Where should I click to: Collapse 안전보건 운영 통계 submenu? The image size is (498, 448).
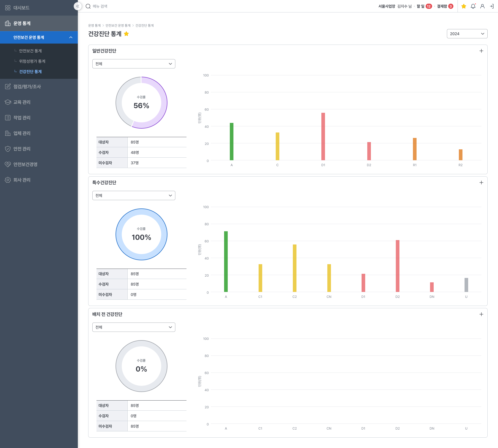pyautogui.click(x=71, y=38)
